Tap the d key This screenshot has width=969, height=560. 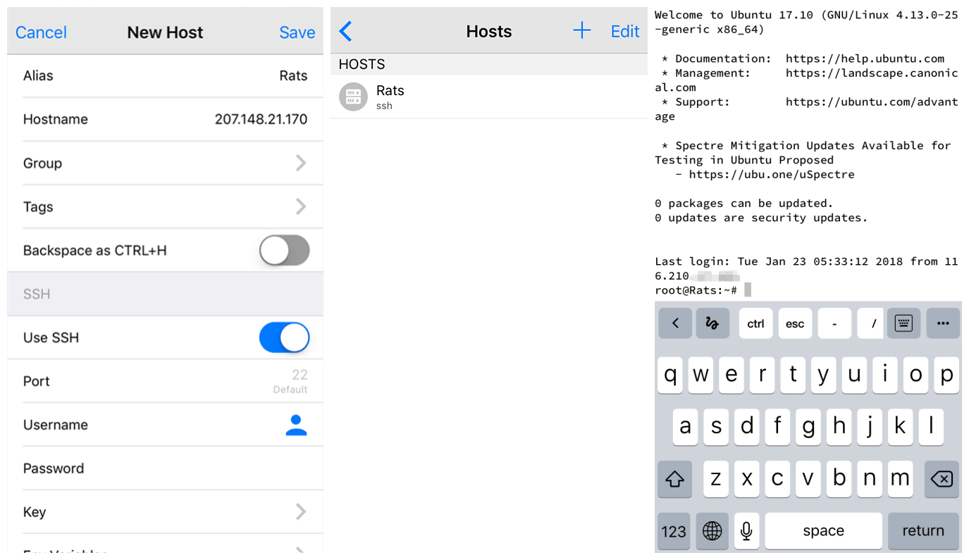[x=747, y=427]
